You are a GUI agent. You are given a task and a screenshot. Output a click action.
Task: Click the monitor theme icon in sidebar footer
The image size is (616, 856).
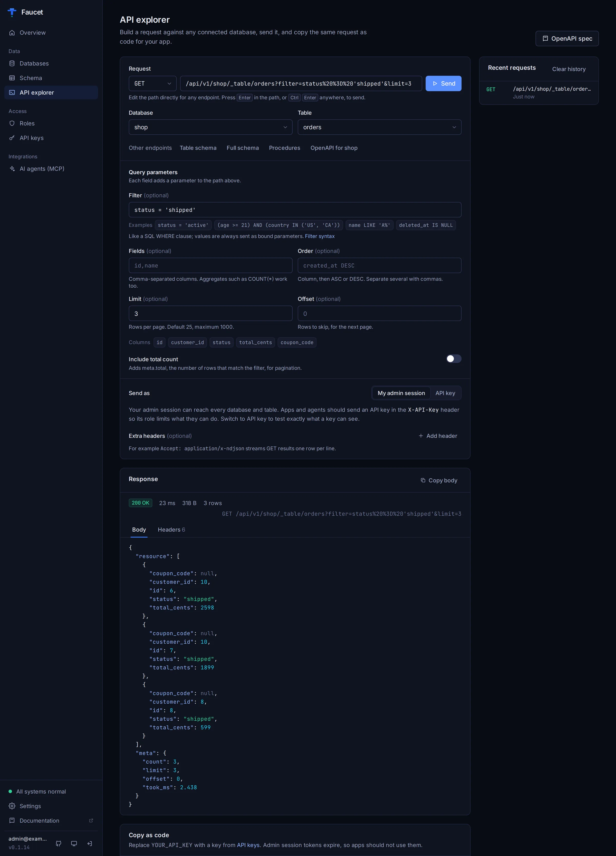(x=74, y=843)
